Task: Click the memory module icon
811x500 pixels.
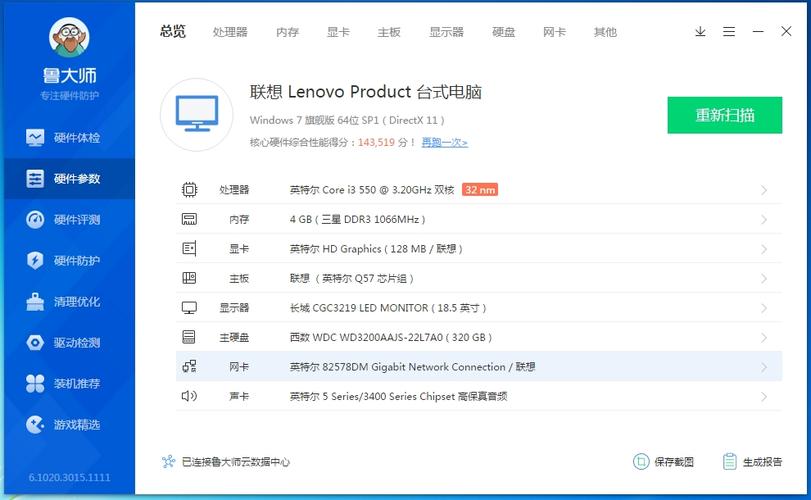Action: click(x=189, y=219)
